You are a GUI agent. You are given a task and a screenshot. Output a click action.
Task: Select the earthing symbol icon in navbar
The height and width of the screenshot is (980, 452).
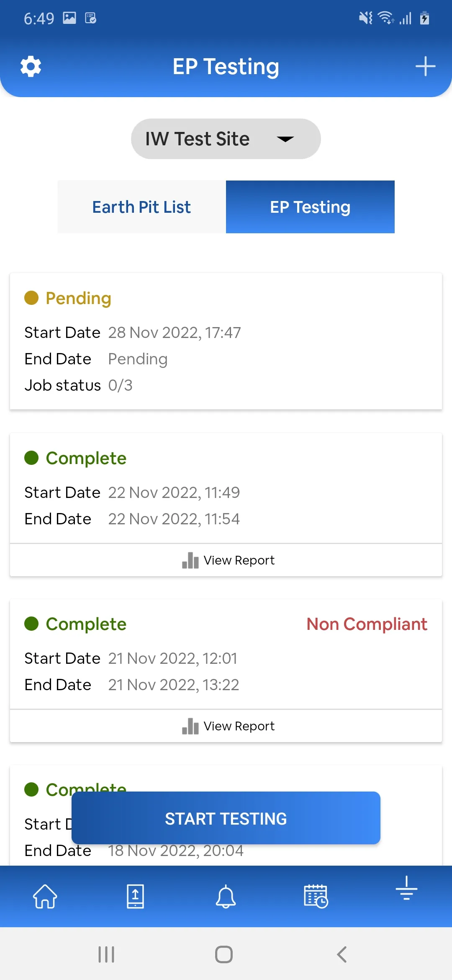(406, 896)
